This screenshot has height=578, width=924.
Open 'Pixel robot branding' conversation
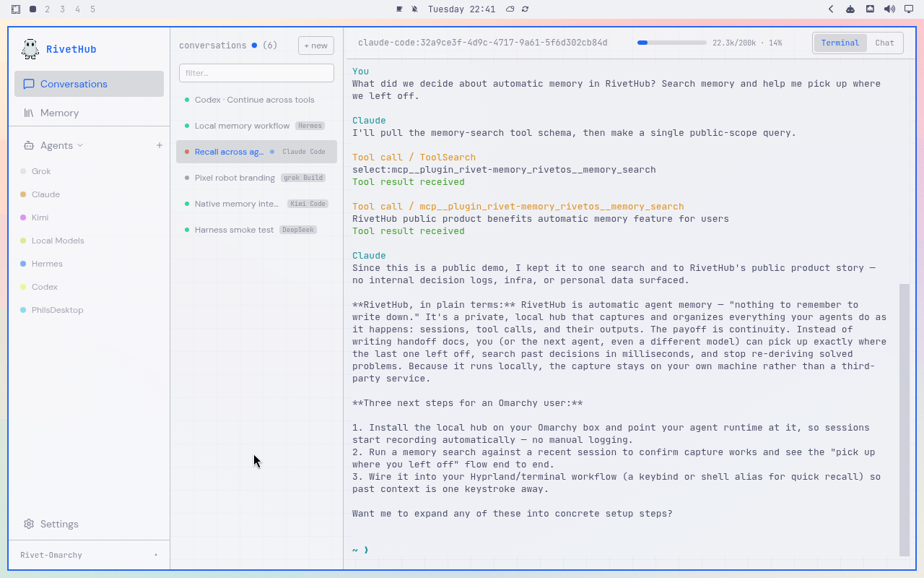click(x=256, y=178)
